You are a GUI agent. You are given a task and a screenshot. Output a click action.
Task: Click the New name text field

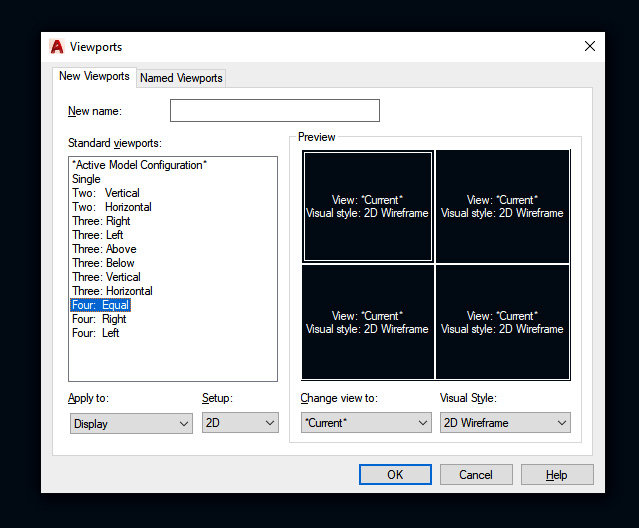[x=274, y=111]
